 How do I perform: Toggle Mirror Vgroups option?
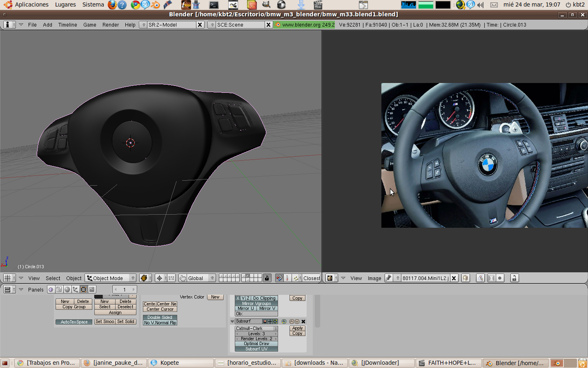point(256,303)
